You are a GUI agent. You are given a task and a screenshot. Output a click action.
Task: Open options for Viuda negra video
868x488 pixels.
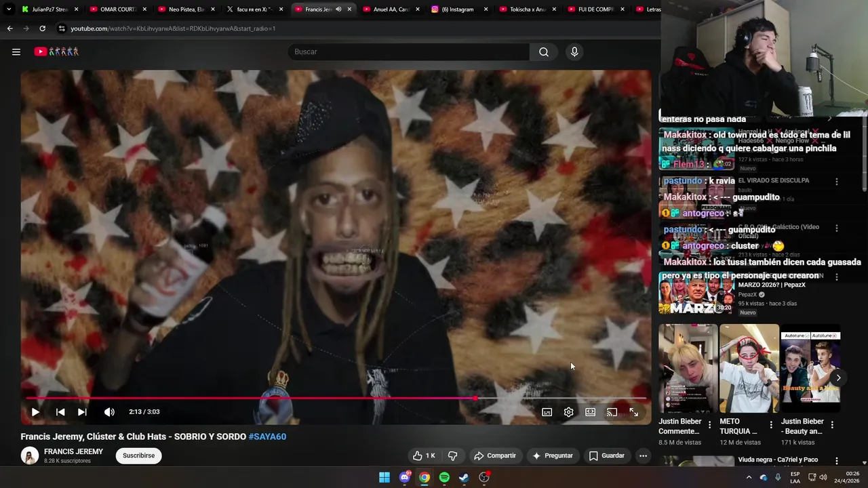(x=836, y=461)
